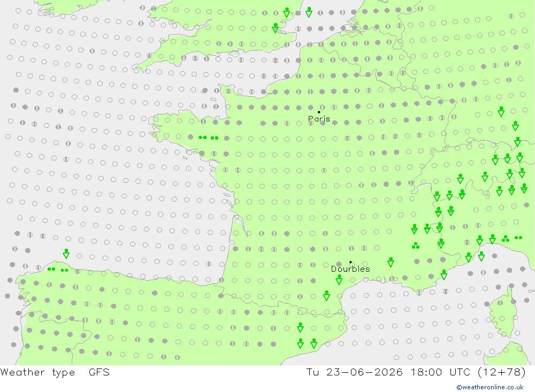Click the green shower symbol just north of Spain's coast
The image size is (535, 392).
(66, 253)
